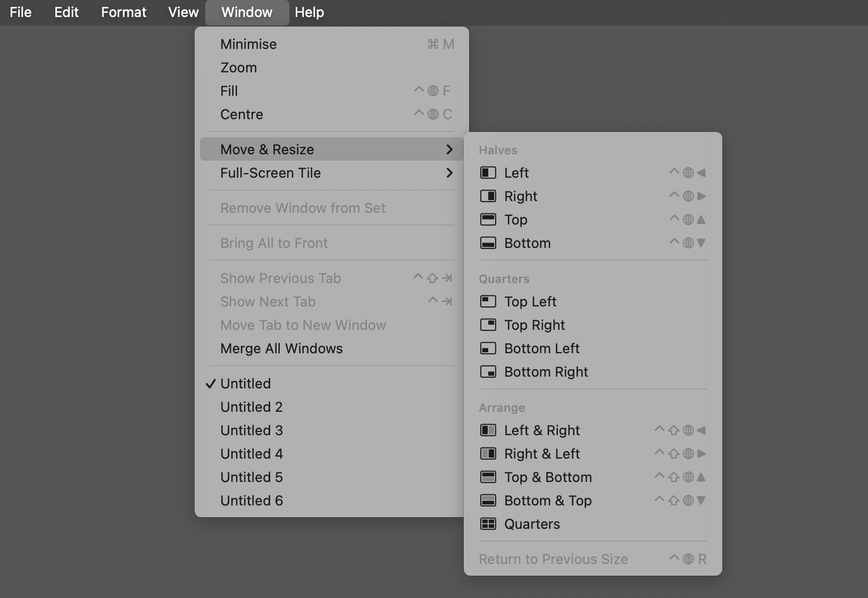This screenshot has height=598, width=868.
Task: Click the greyed Remove Window from Set item
Action: click(332, 208)
